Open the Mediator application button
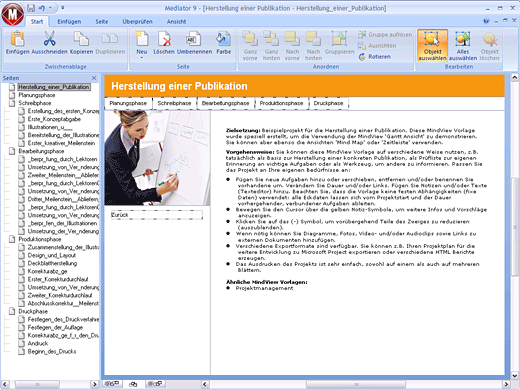Image resolution: width=520 pixels, height=389 pixels. click(x=13, y=14)
